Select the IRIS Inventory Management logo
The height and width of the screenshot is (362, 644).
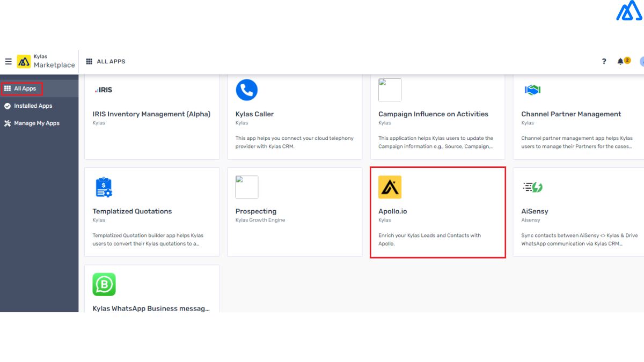pos(103,90)
